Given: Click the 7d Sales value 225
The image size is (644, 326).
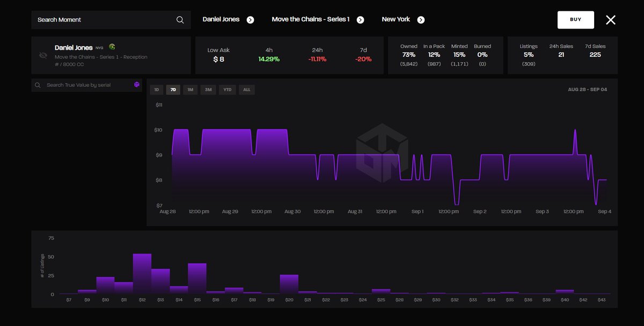Looking at the screenshot, I should click(x=595, y=55).
